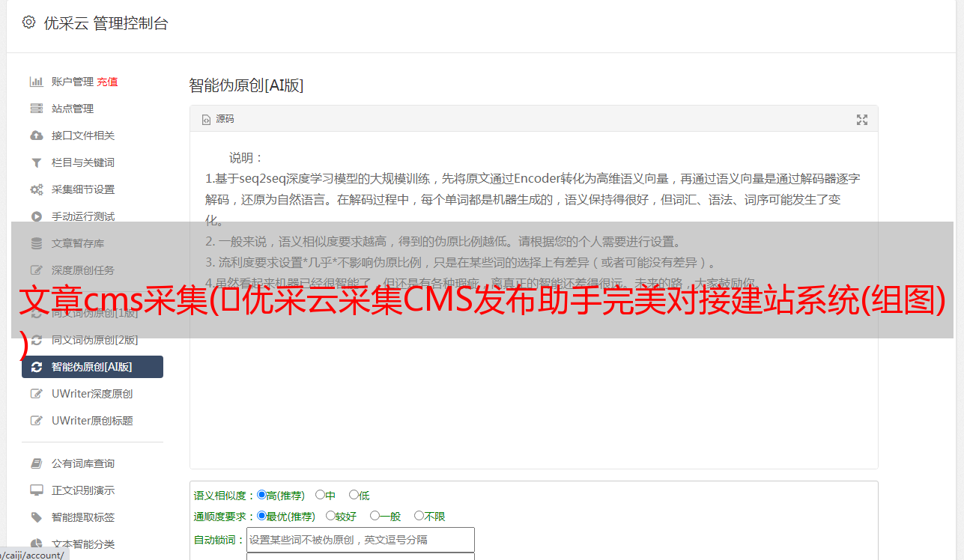Click the monitor icon for 正文识别演示
The width and height of the screenshot is (964, 560).
point(36,490)
